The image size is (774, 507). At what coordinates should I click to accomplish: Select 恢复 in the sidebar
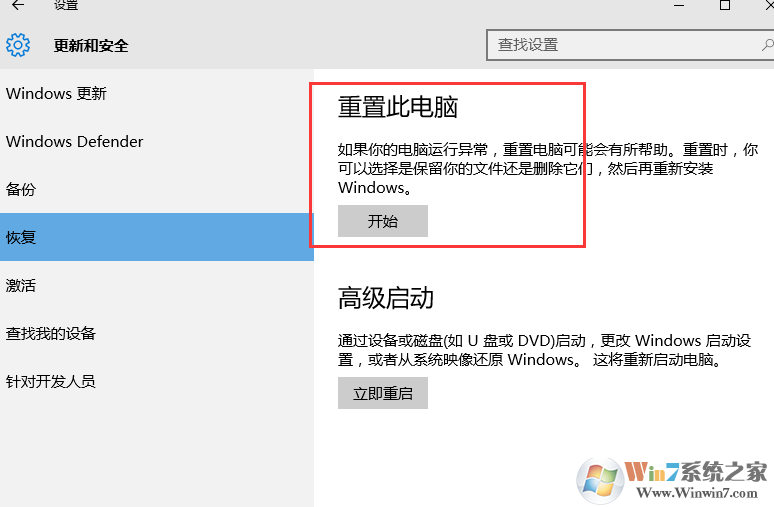(156, 237)
